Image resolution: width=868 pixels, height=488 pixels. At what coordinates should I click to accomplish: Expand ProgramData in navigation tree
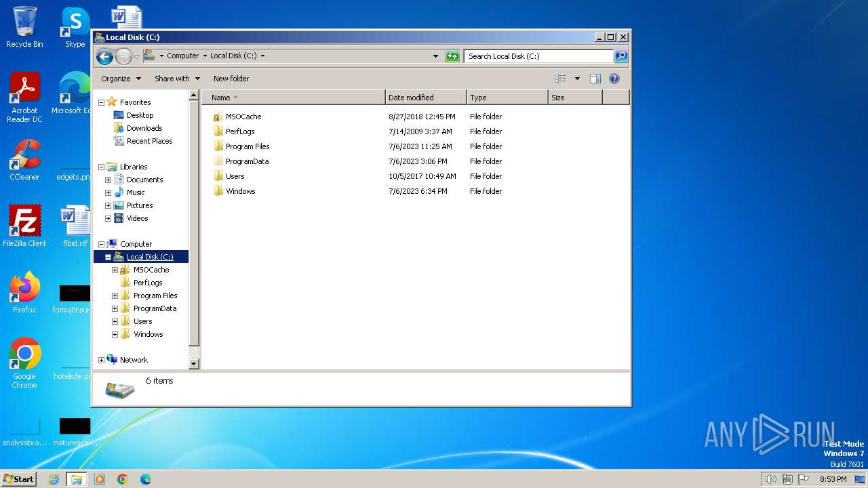tap(115, 308)
